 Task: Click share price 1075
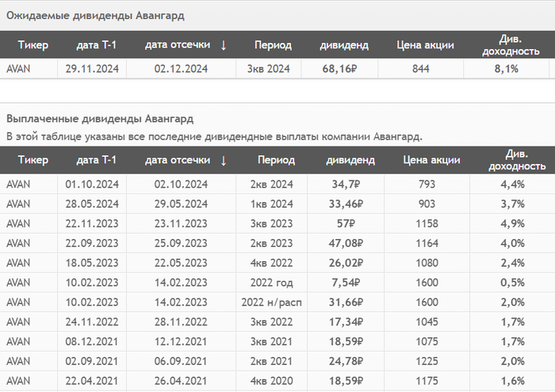427,341
